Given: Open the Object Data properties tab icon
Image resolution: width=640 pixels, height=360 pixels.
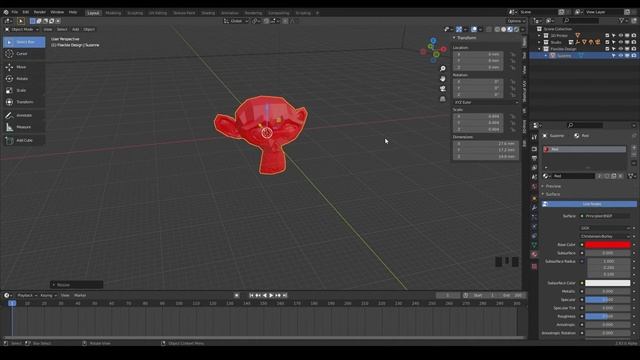Looking at the screenshot, I should 534,245.
